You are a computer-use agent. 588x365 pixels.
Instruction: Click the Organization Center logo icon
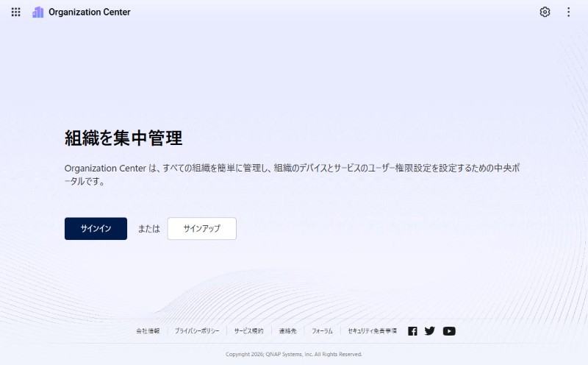pos(38,12)
